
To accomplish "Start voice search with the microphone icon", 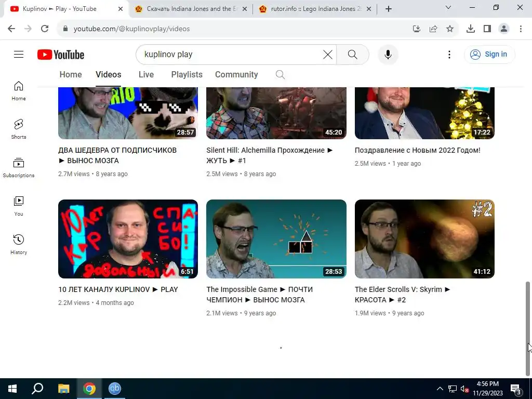I will pos(388,54).
